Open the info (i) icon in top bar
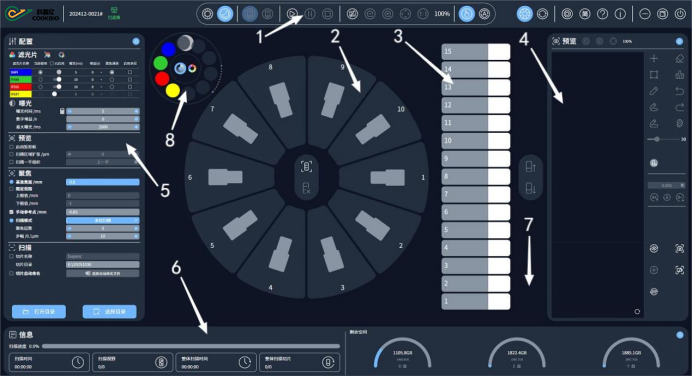Viewport: 693px width, 377px height. [620, 14]
